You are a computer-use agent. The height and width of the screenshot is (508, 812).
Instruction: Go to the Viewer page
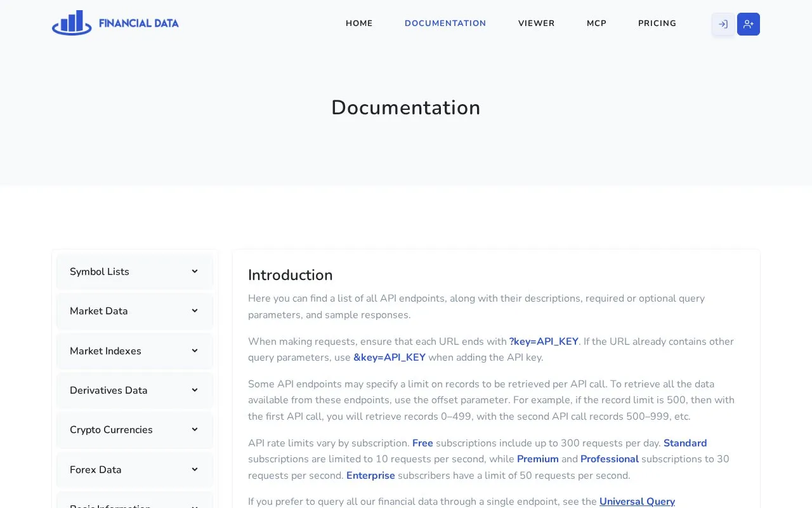tap(537, 23)
